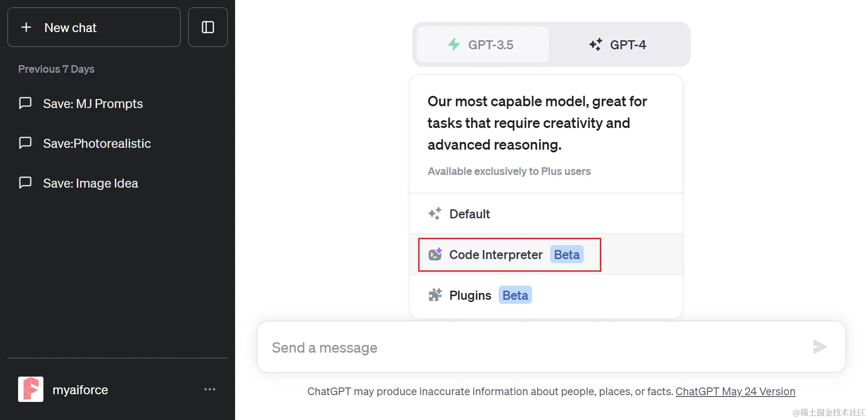Click the myaiforce profile avatar logo
Image resolution: width=868 pixels, height=420 pixels.
[30, 389]
